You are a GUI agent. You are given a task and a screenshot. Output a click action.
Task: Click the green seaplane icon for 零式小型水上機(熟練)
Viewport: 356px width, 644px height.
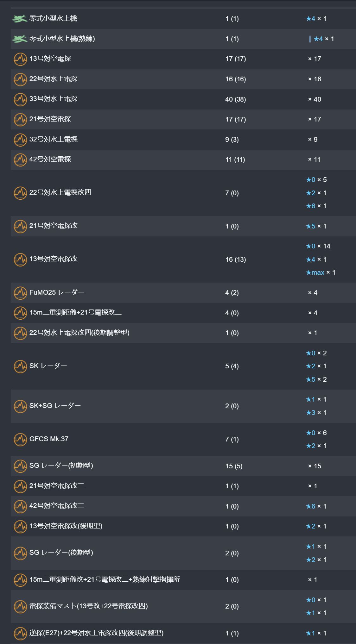click(20, 39)
